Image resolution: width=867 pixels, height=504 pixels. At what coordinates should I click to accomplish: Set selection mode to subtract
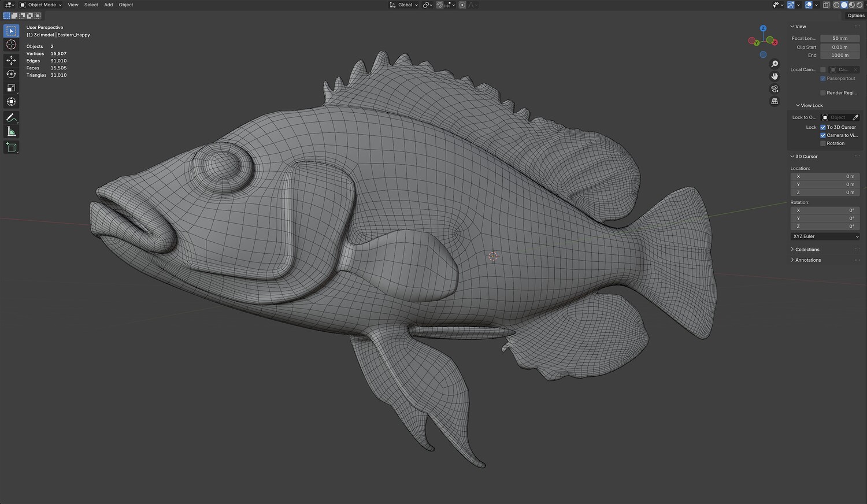pyautogui.click(x=22, y=16)
